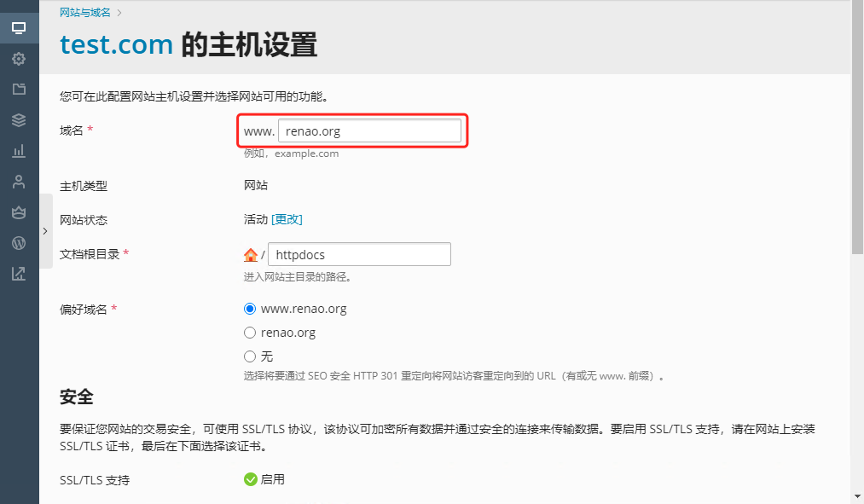The image size is (864, 504).
Task: Open Monitoring via the bottom sidebar chart icon
Action: click(19, 273)
